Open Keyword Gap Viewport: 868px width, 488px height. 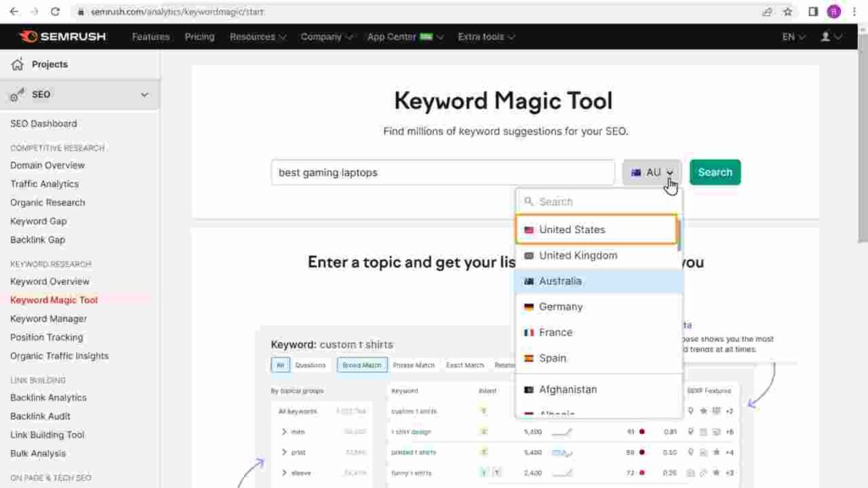tap(38, 221)
